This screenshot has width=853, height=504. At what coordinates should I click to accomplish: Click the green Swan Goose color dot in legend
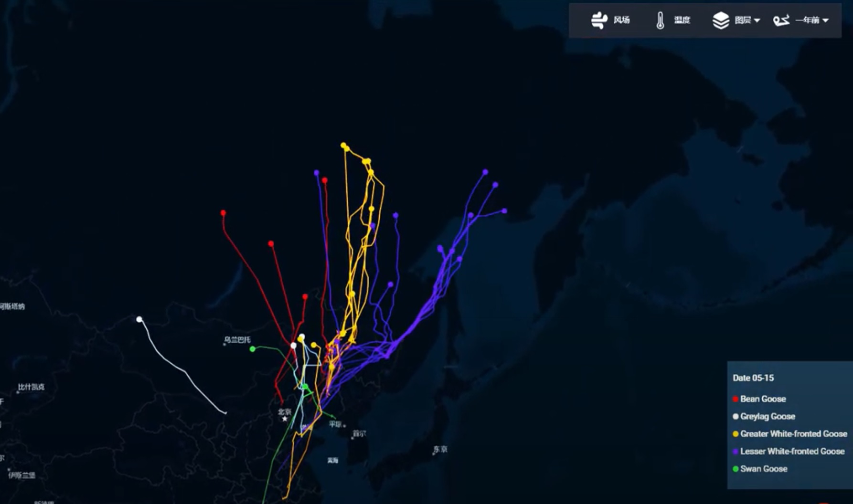736,469
